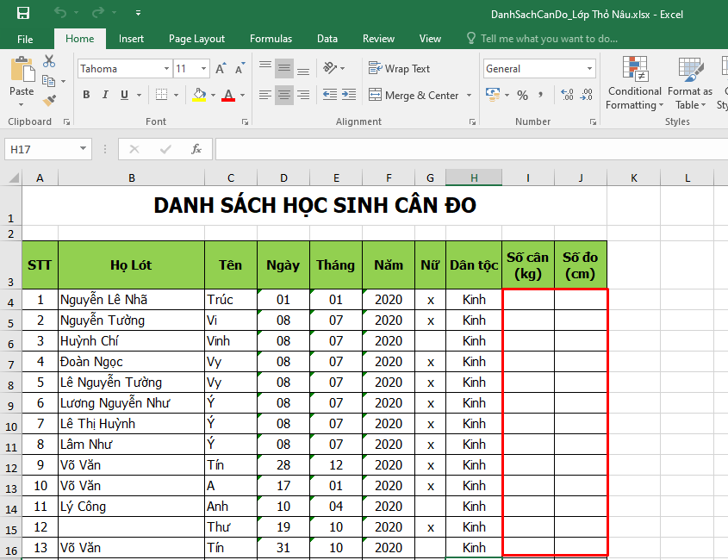The width and height of the screenshot is (728, 560).
Task: Apply the yellow Fill Color swatch
Action: 199,95
